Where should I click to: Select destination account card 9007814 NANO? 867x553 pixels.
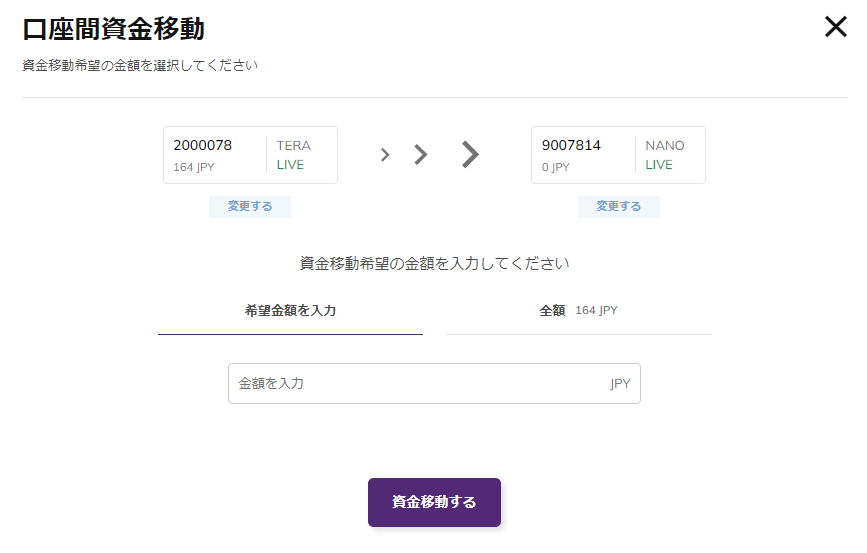(x=618, y=155)
